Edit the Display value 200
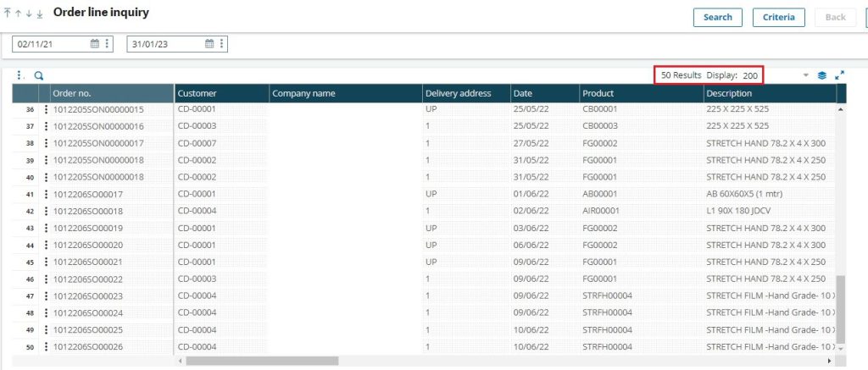This screenshot has height=370, width=868. [750, 75]
